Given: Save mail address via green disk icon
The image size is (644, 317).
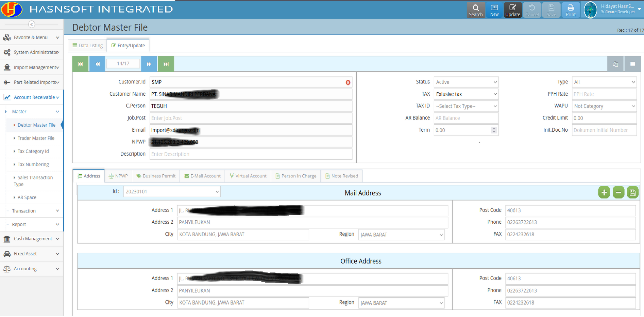Looking at the screenshot, I should click(632, 192).
